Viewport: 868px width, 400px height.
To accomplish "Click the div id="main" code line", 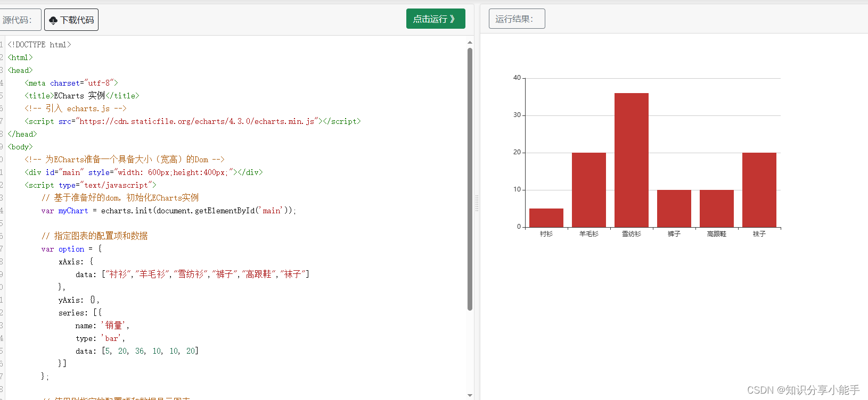I will point(144,172).
